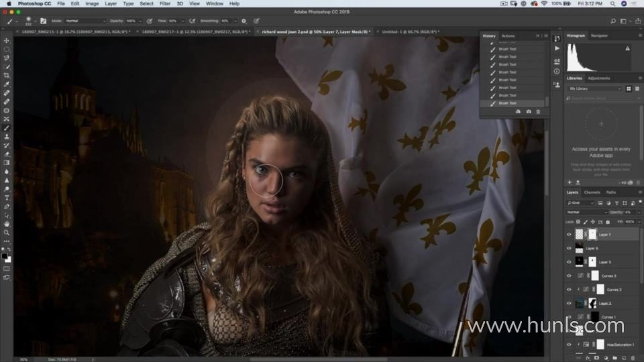The width and height of the screenshot is (644, 362).
Task: Switch to the Channels tab
Action: coord(592,192)
